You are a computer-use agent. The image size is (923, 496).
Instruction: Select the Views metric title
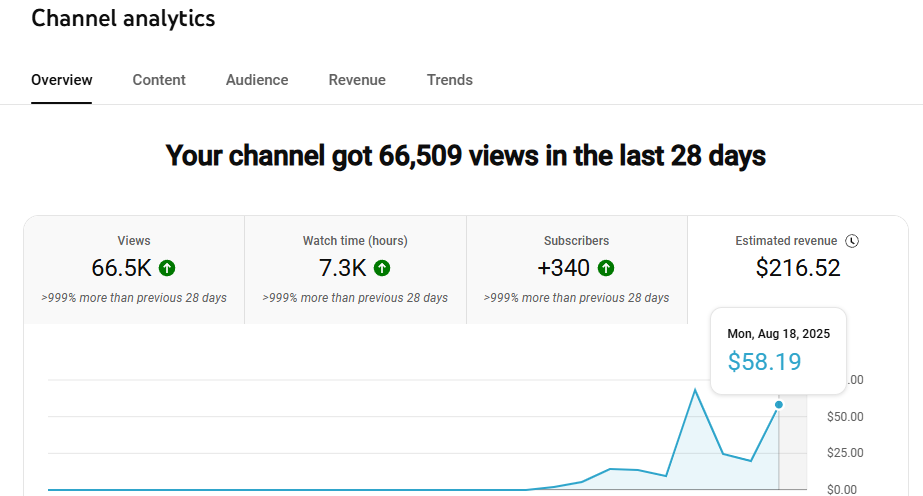click(x=134, y=241)
